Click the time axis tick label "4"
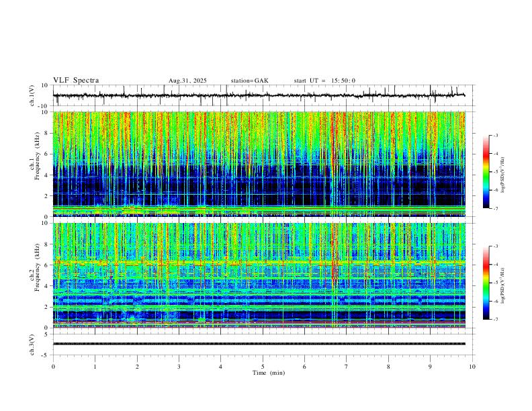This screenshot has height=411, width=532. 220,367
